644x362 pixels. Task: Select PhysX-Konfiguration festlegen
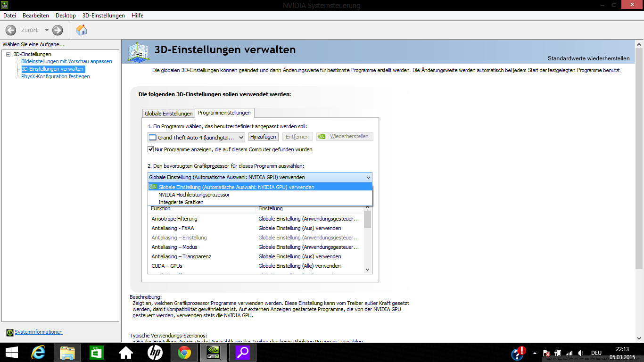[56, 76]
